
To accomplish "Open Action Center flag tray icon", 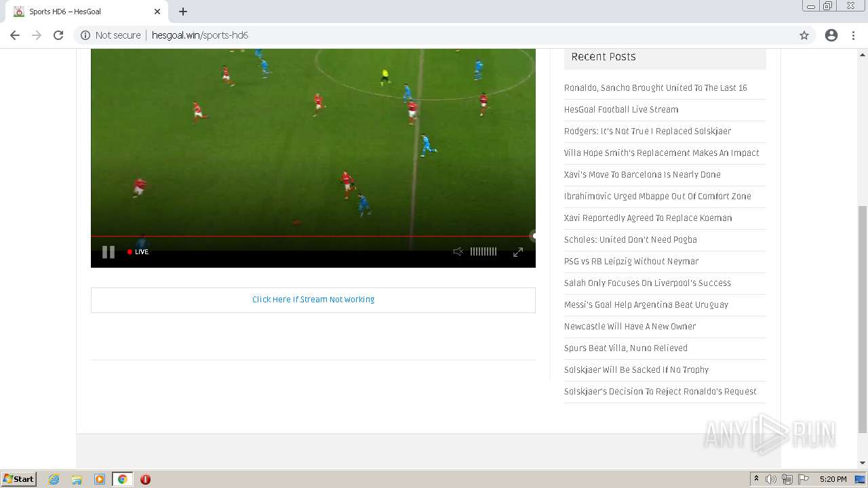I will pos(804,479).
